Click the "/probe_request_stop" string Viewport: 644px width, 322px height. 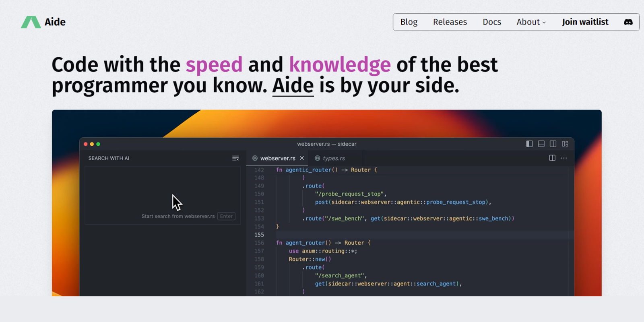coord(349,194)
